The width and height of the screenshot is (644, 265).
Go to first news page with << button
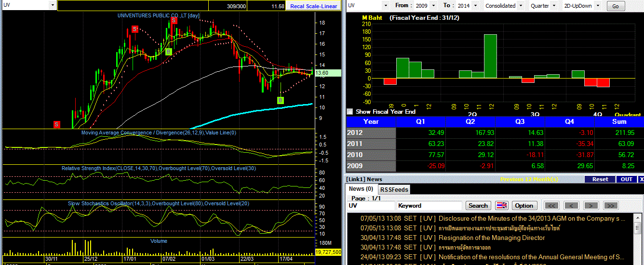click(551, 205)
